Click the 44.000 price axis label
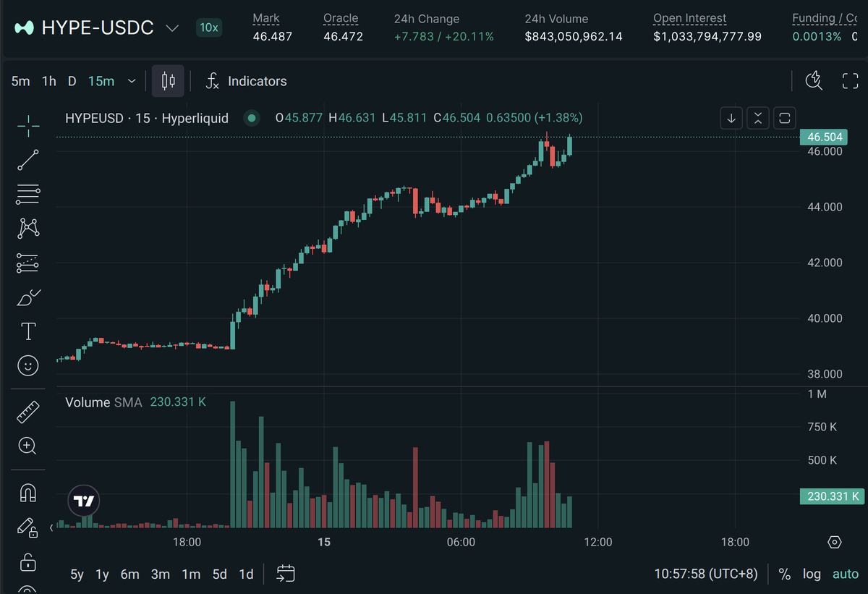This screenshot has width=868, height=594. click(x=825, y=207)
